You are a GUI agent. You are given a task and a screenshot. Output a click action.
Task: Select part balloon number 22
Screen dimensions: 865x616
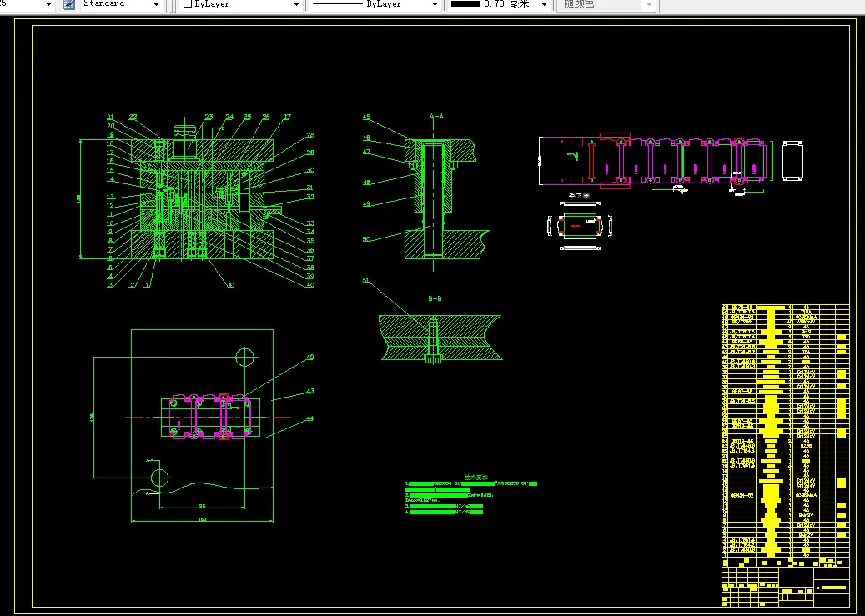tap(133, 117)
